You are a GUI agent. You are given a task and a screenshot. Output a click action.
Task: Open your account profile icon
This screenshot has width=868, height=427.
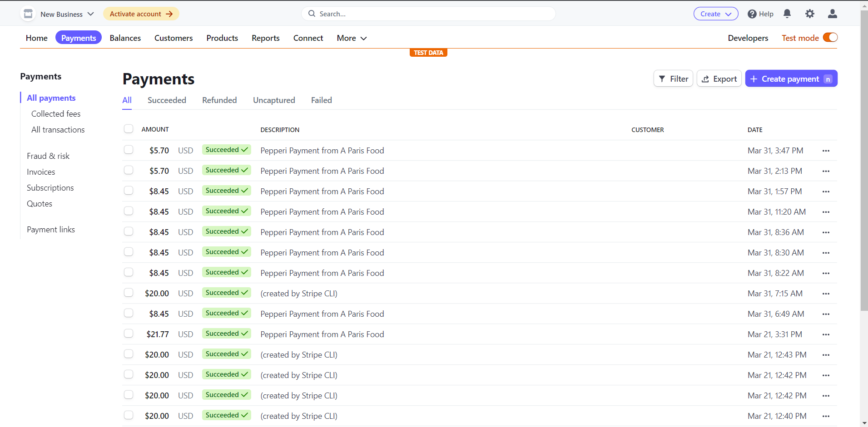pos(833,14)
